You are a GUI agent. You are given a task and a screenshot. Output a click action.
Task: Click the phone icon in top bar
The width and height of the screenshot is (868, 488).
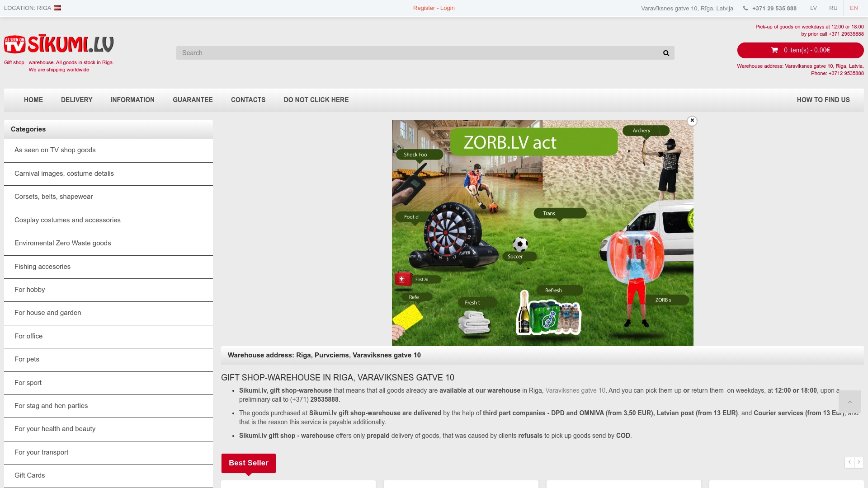pos(745,8)
